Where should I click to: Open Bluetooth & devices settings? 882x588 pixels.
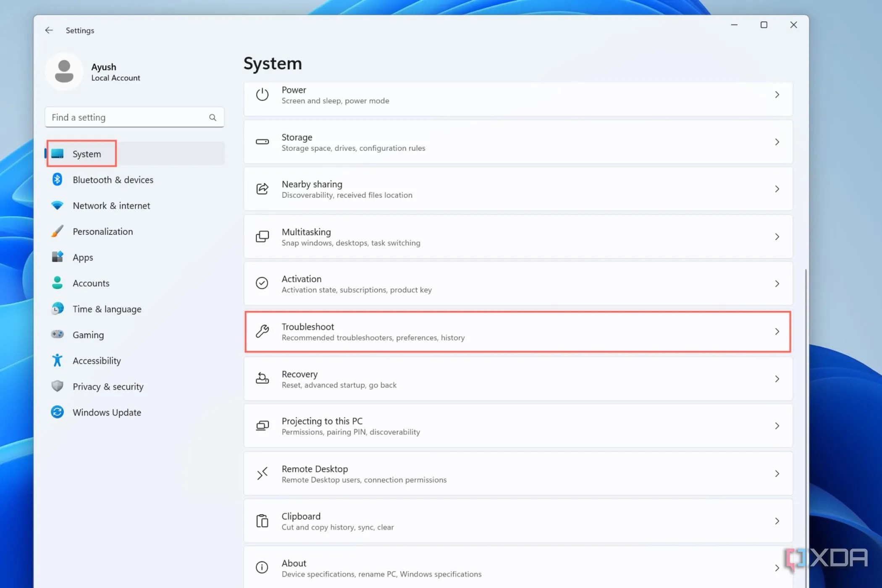pos(135,180)
